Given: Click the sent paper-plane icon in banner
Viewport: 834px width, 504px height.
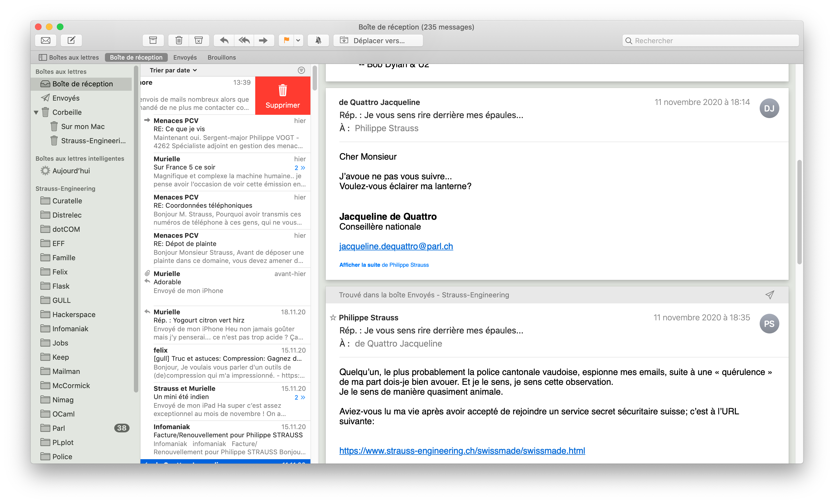Looking at the screenshot, I should (769, 295).
